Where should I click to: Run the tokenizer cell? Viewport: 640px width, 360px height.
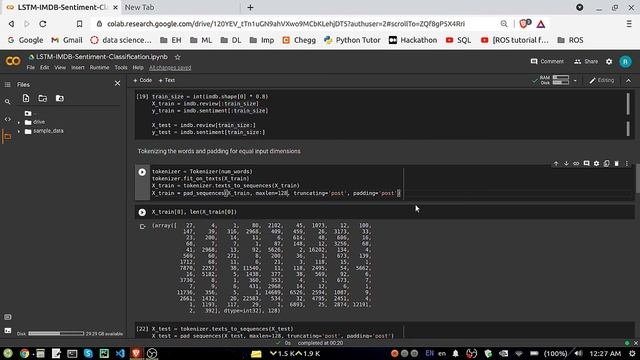[x=142, y=172]
